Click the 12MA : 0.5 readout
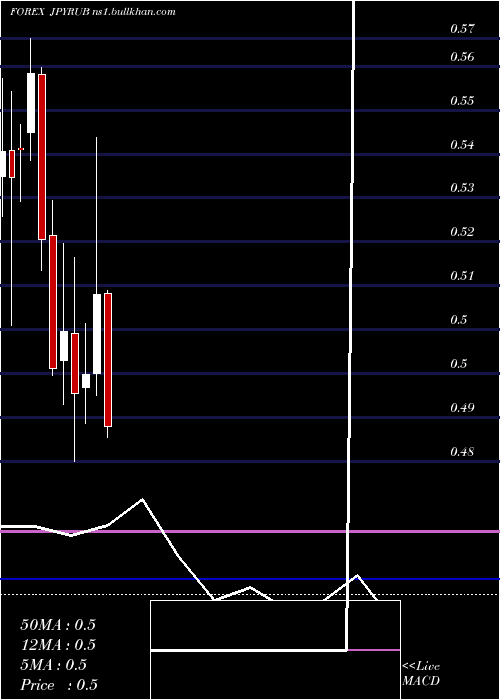The width and height of the screenshot is (500, 700). click(58, 645)
